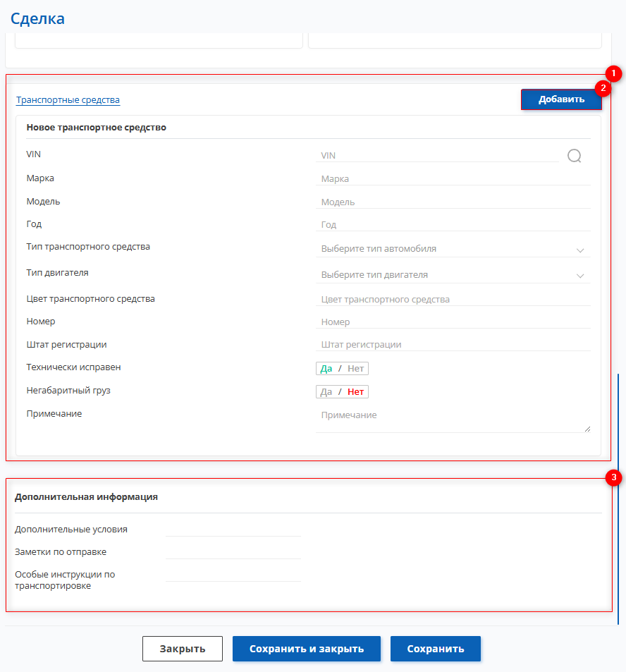Click the Закрыть button
Screen dimensions: 626x672
pyautogui.click(x=182, y=649)
